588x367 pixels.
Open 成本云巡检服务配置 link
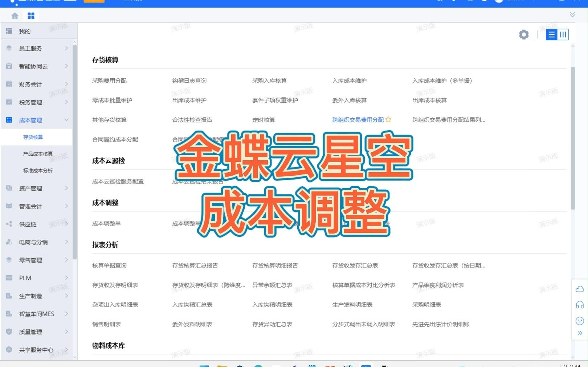(x=118, y=181)
